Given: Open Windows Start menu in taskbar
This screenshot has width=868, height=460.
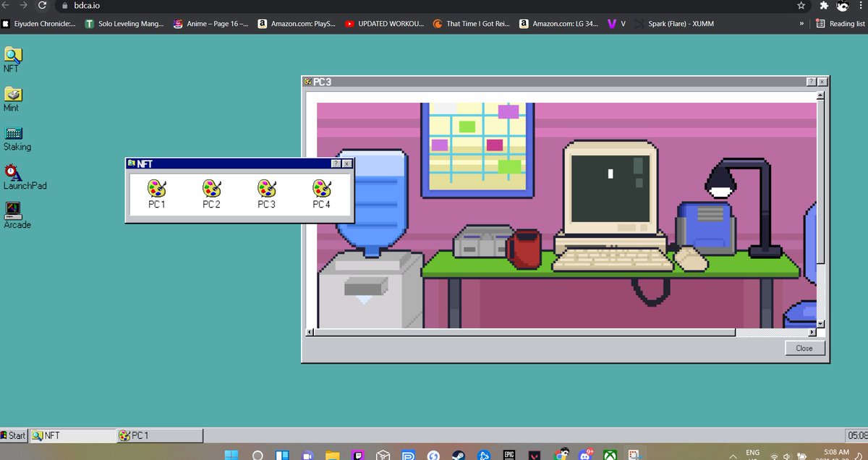Looking at the screenshot, I should click(x=231, y=455).
